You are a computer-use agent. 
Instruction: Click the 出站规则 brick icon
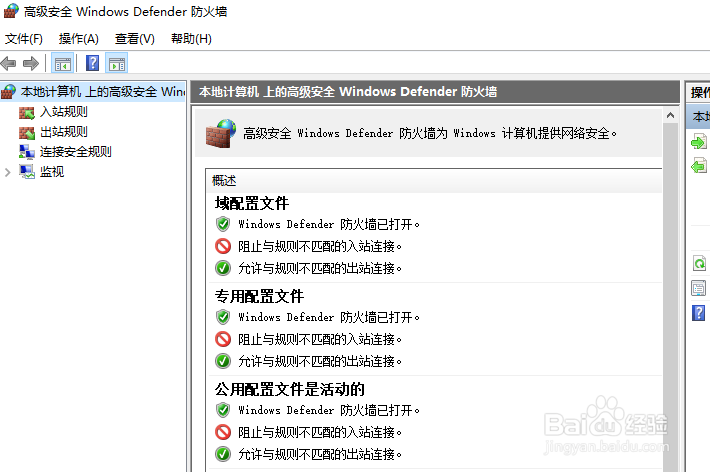pyautogui.click(x=27, y=132)
